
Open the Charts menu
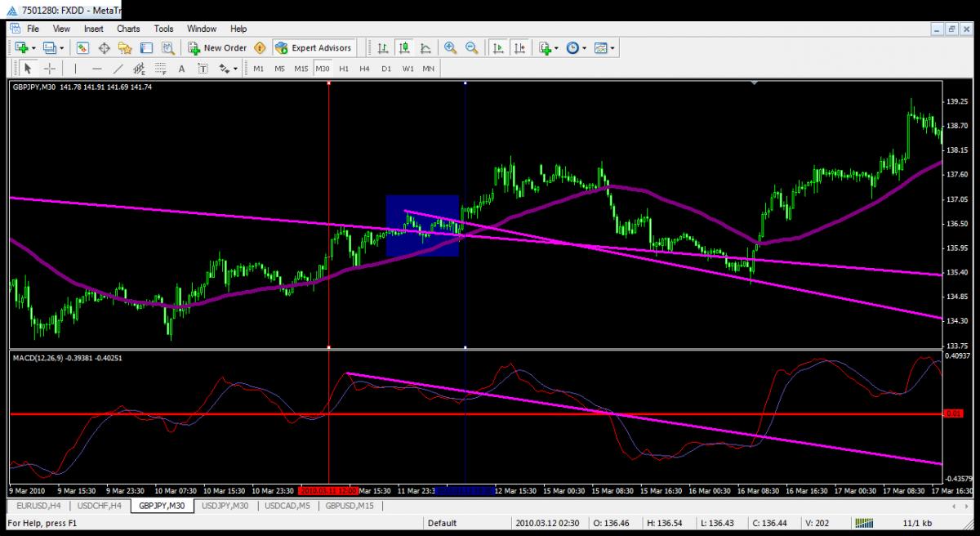[x=128, y=29]
